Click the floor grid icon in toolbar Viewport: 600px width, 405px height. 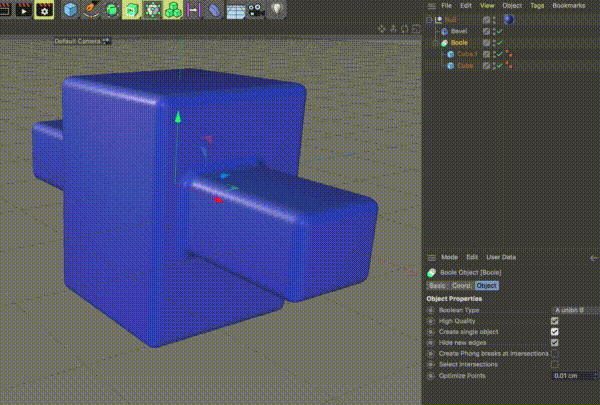click(235, 10)
